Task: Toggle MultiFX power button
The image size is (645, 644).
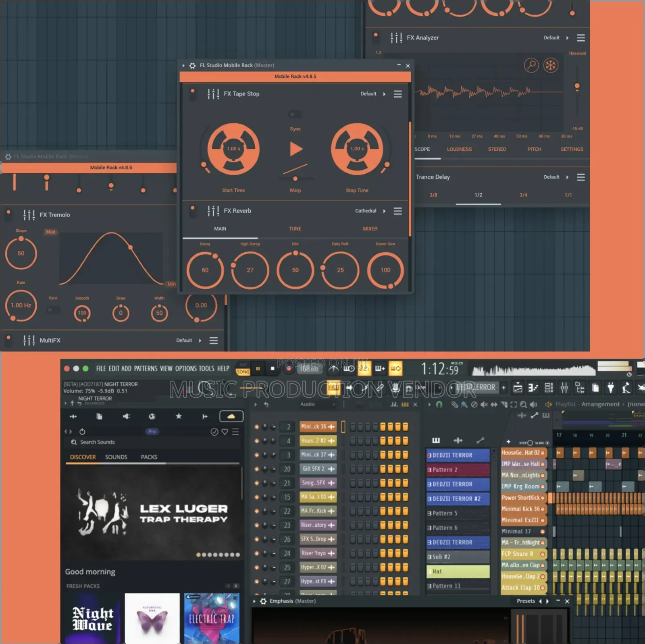Action: pos(8,340)
